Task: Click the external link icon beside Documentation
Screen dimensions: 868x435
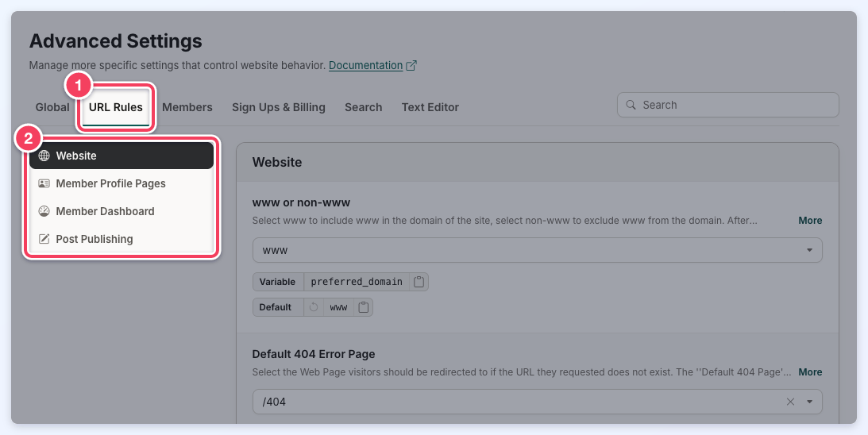Action: (x=411, y=65)
